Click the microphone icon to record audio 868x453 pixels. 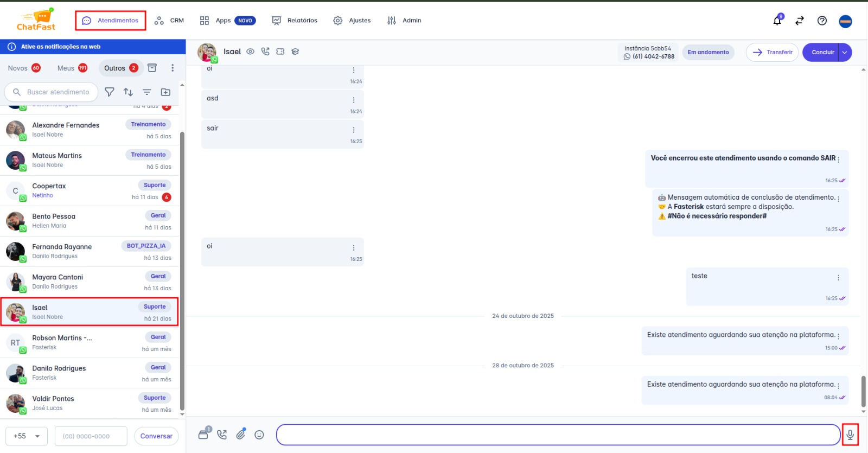pyautogui.click(x=850, y=435)
